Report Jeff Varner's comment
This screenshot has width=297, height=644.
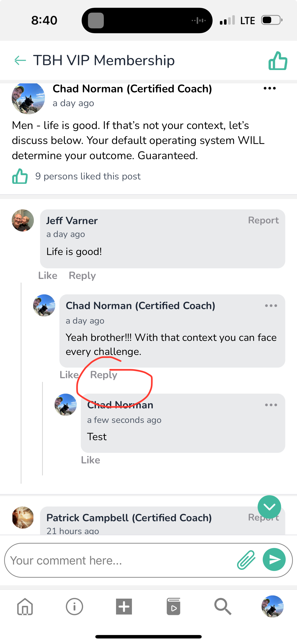coord(263,220)
